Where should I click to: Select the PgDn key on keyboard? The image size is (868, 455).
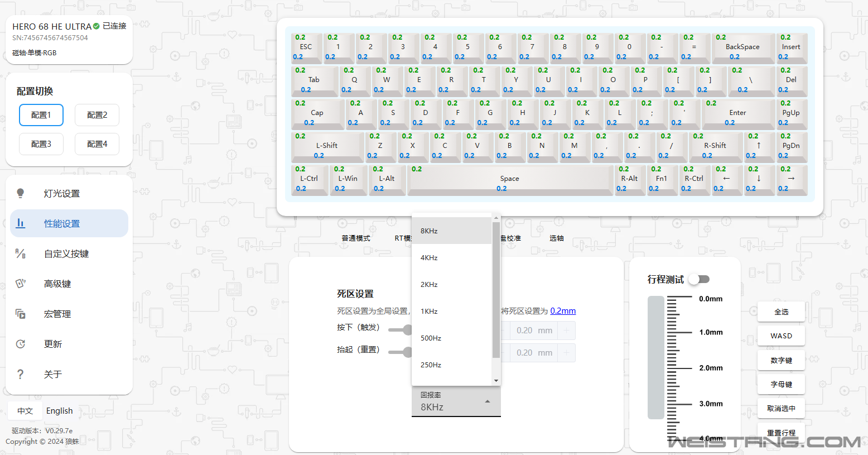792,146
